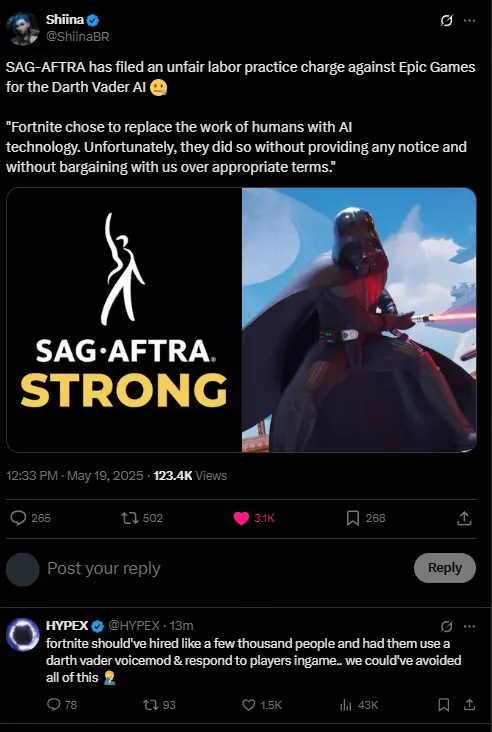Click the gray Reply button
Screen dimensions: 492x732
[445, 568]
